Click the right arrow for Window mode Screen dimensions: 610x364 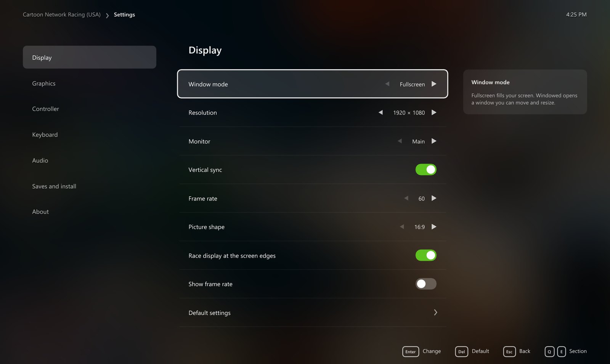[434, 84]
